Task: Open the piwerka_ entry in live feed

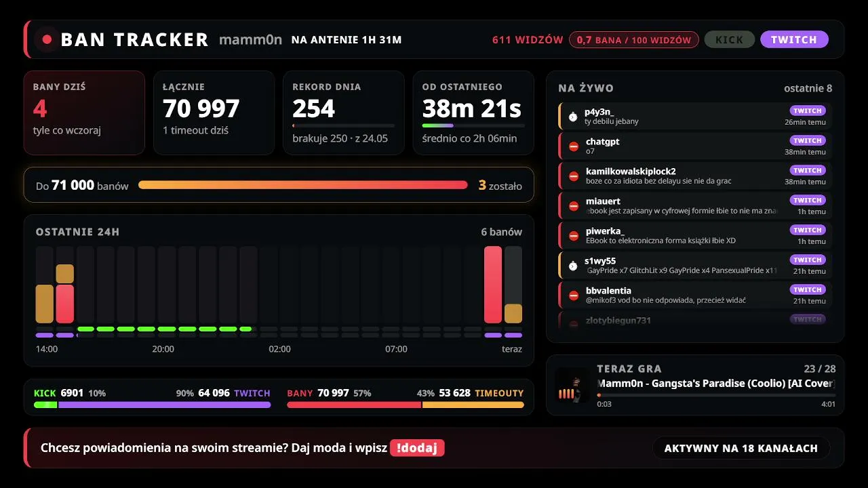Action: [x=695, y=236]
